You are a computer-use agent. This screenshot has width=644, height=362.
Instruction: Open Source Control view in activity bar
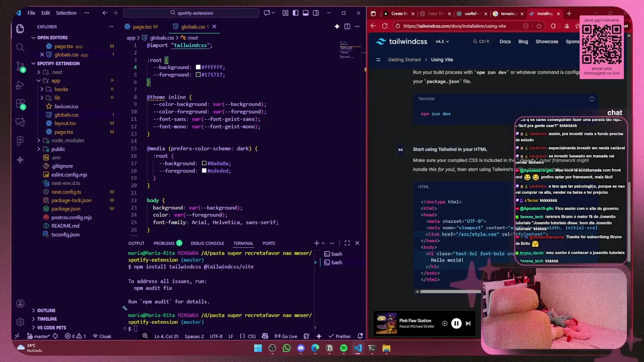20,66
